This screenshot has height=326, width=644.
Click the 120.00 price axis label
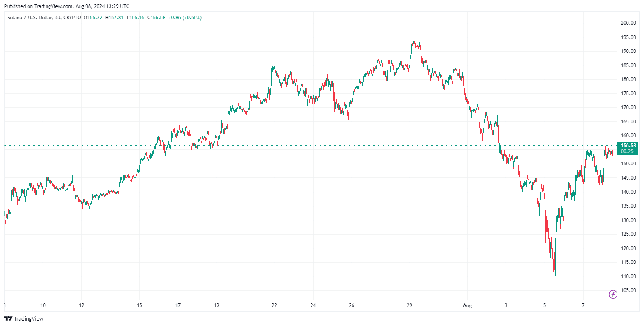click(x=628, y=248)
